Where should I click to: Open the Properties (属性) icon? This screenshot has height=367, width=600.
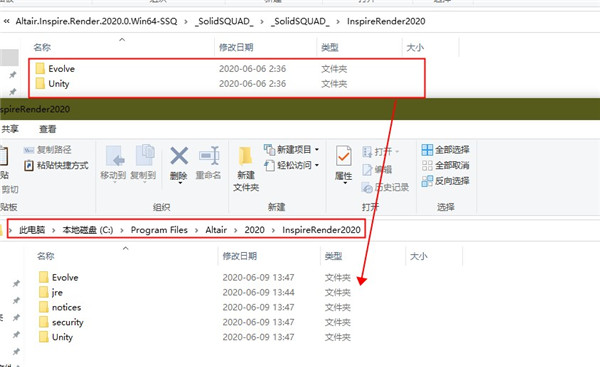coord(343,156)
